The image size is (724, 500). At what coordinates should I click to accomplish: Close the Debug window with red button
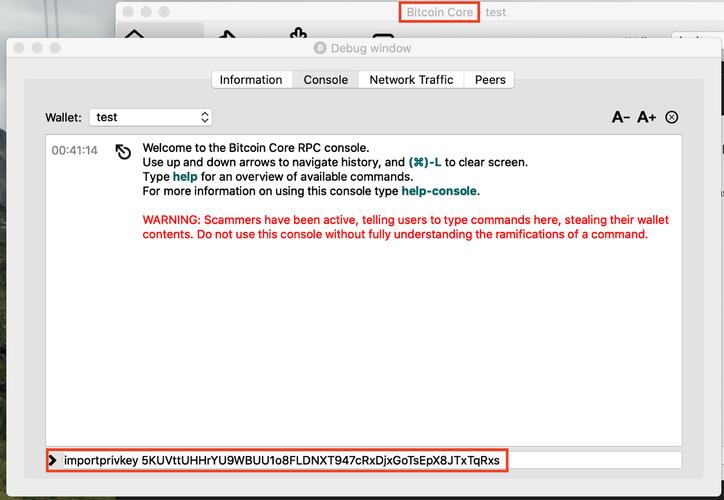[x=19, y=48]
